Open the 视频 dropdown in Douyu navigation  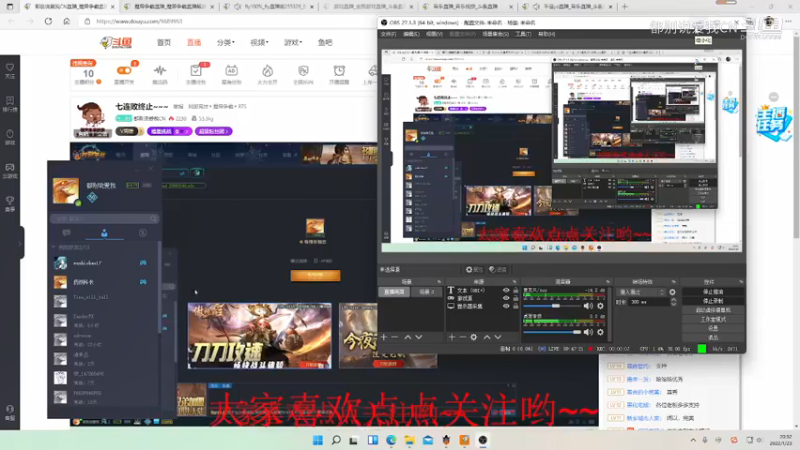click(x=259, y=42)
